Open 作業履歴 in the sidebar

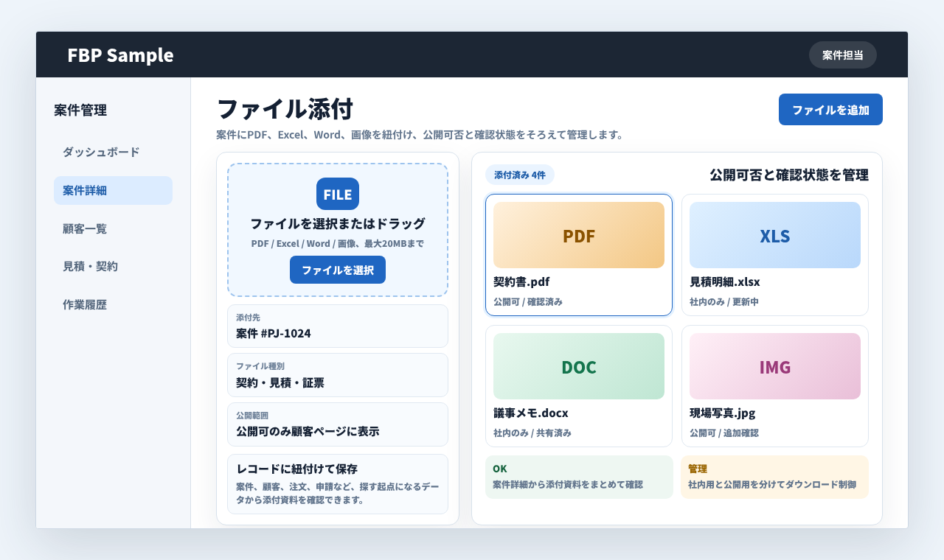[113, 305]
